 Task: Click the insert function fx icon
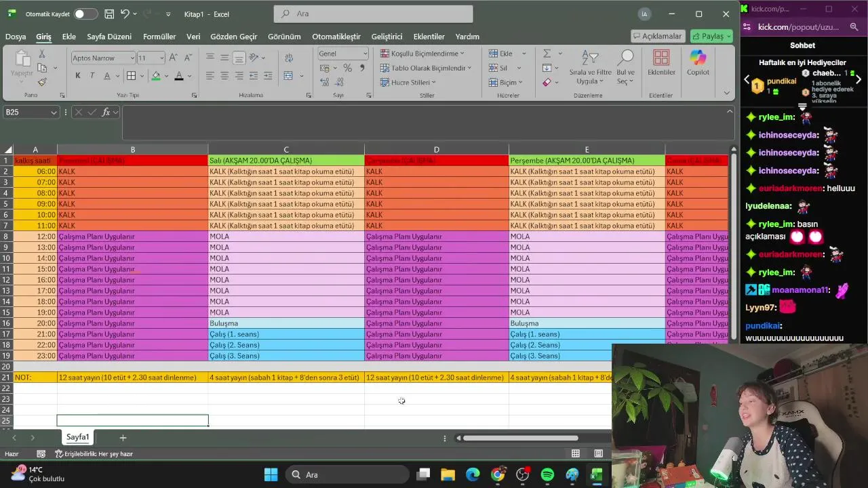tap(106, 113)
